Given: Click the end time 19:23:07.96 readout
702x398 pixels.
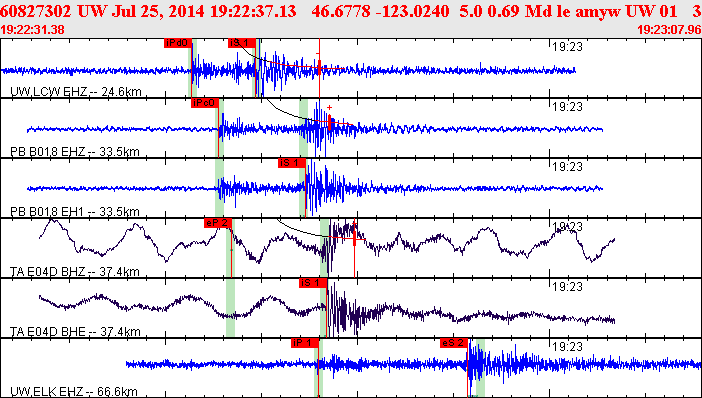Looking at the screenshot, I should coord(669,30).
